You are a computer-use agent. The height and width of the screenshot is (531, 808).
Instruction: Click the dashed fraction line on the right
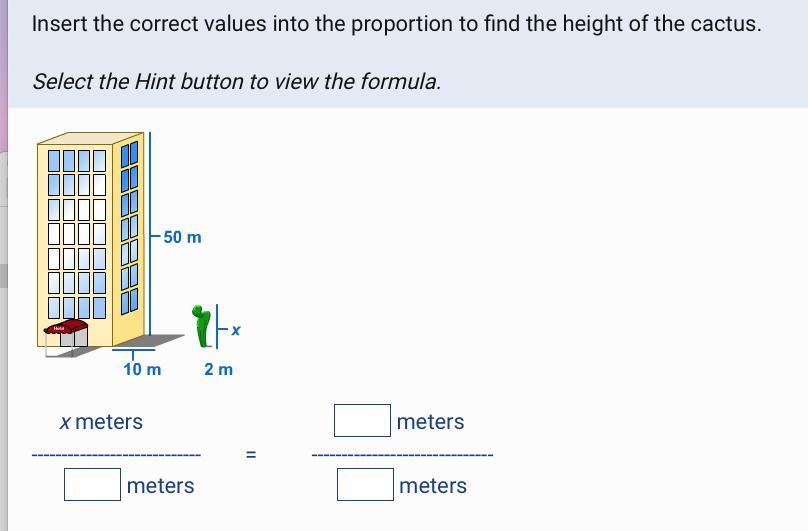[x=402, y=456]
